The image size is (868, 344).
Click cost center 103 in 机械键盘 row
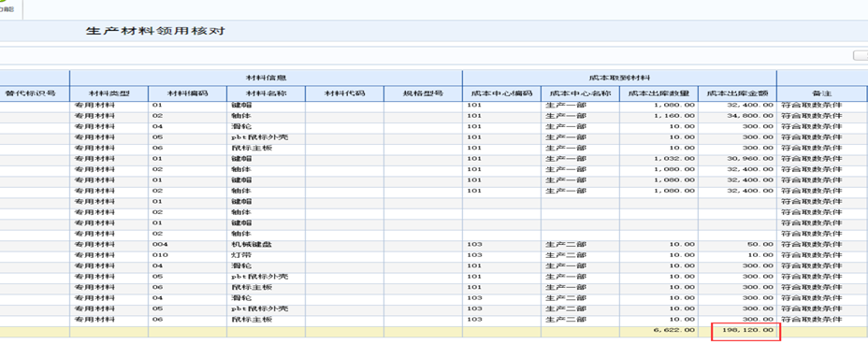474,245
